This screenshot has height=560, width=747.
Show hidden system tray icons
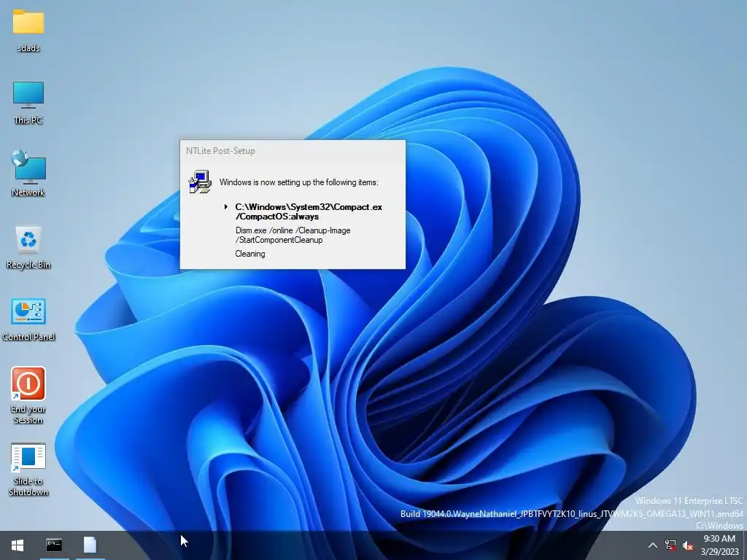(x=653, y=545)
